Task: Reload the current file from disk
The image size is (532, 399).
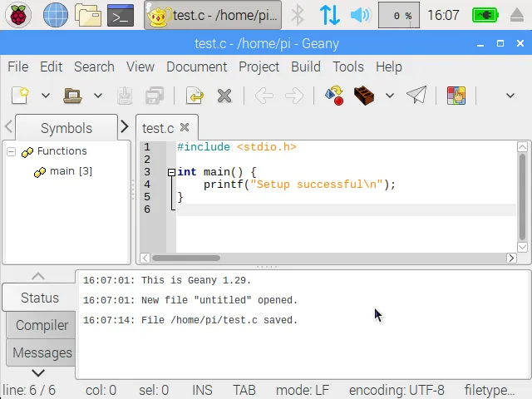Action: tap(195, 96)
